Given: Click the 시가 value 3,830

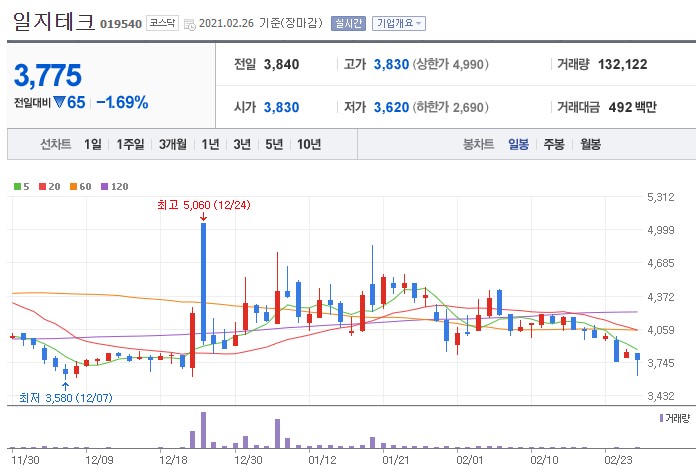Looking at the screenshot, I should point(281,107).
